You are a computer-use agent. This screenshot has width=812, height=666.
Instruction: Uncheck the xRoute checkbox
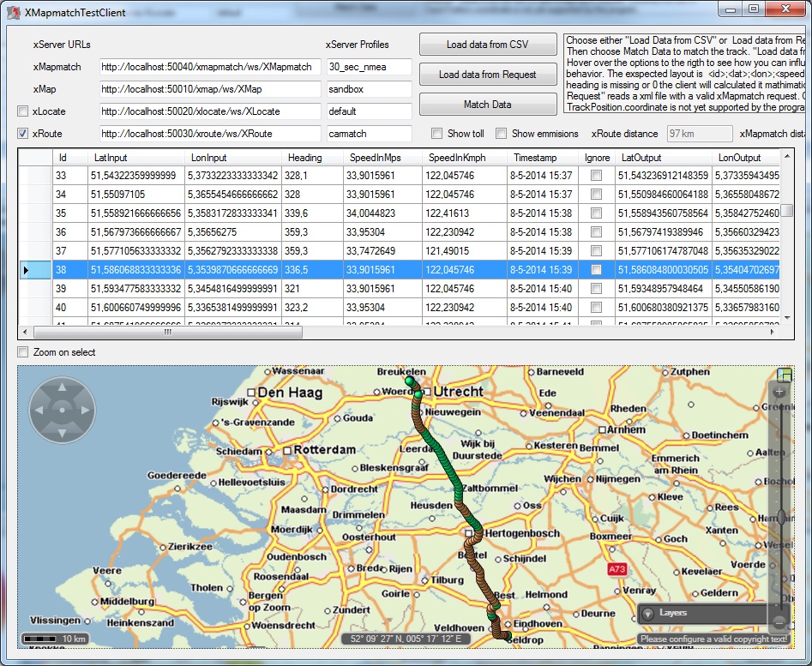point(23,134)
